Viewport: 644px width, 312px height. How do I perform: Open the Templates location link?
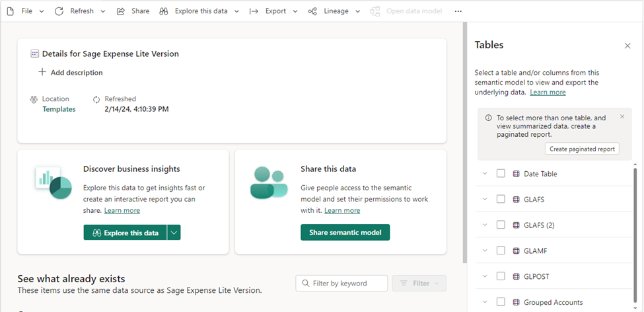click(x=59, y=109)
